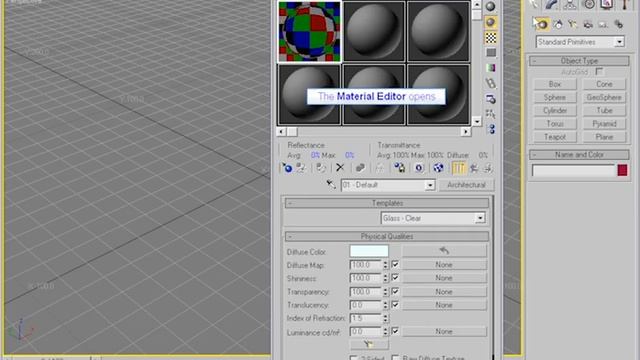Select Cameras category in Create panel
The image size is (640, 360).
588,24
